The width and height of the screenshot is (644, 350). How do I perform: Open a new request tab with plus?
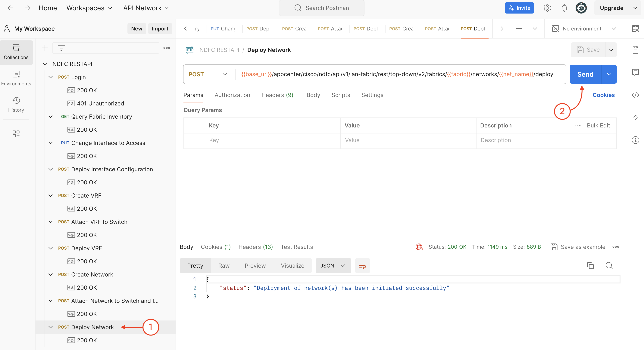point(519,29)
